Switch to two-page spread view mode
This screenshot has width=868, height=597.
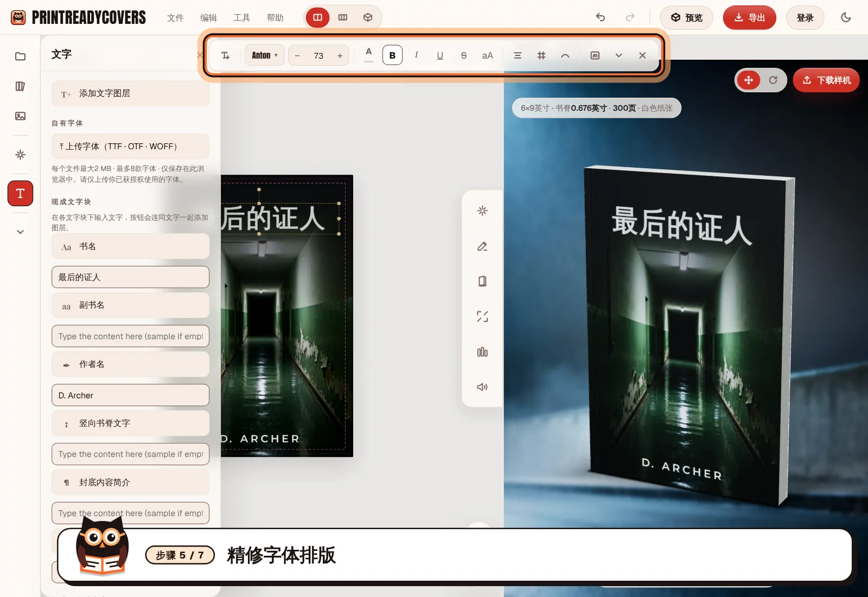tap(318, 17)
